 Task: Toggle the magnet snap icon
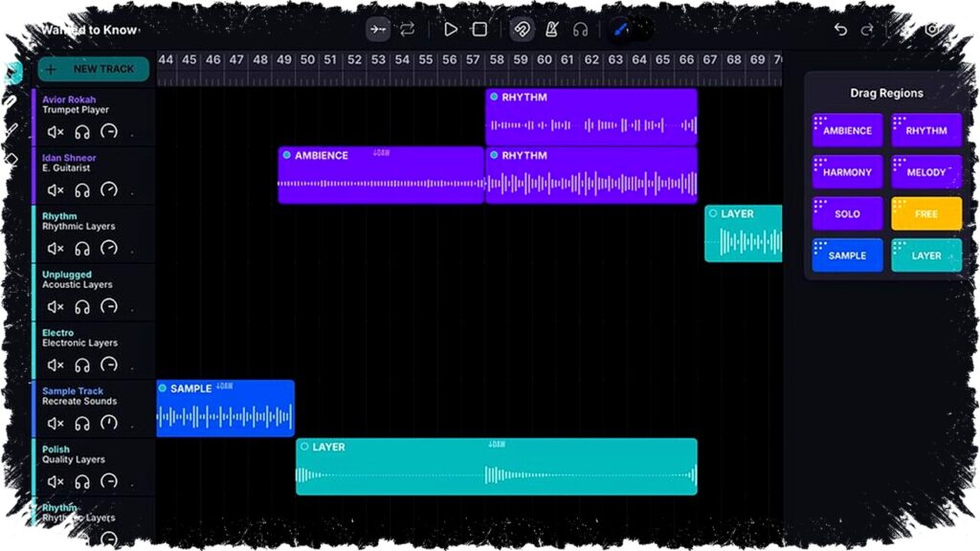(x=522, y=30)
